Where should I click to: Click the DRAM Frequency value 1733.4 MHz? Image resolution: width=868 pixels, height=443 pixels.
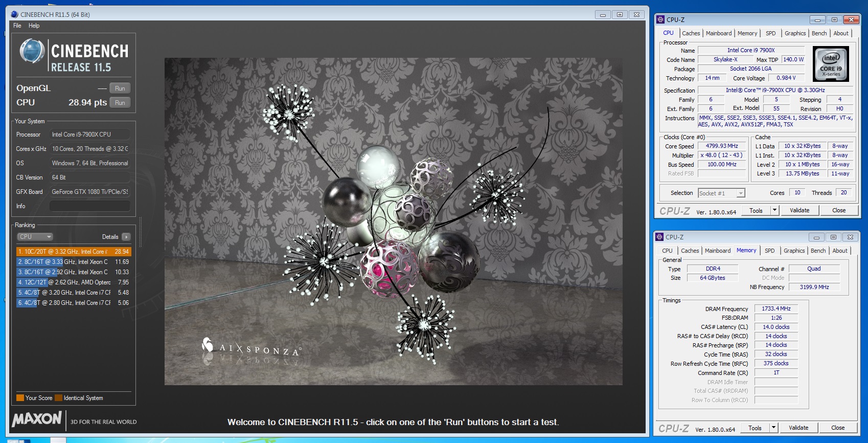coord(776,308)
